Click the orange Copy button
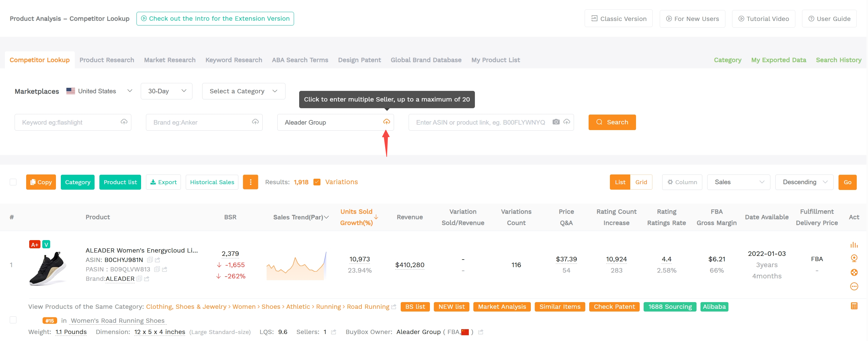 (41, 182)
